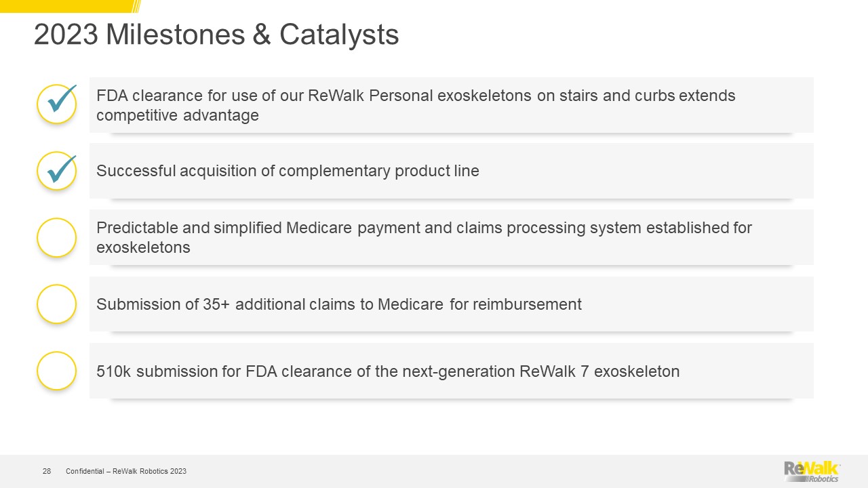Viewport: 868px width, 488px height.
Task: Select the Confidential – ReWalk Robotics 2023 footer text
Action: pos(126,471)
